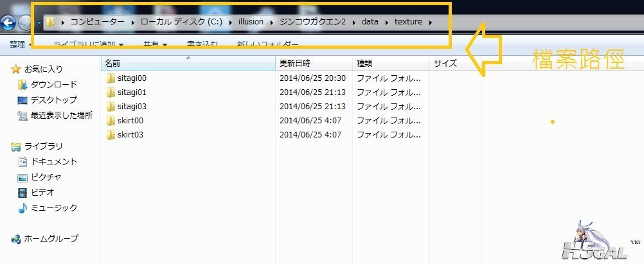Open ミュージック library icon
This screenshot has width=644, height=264.
(22, 208)
